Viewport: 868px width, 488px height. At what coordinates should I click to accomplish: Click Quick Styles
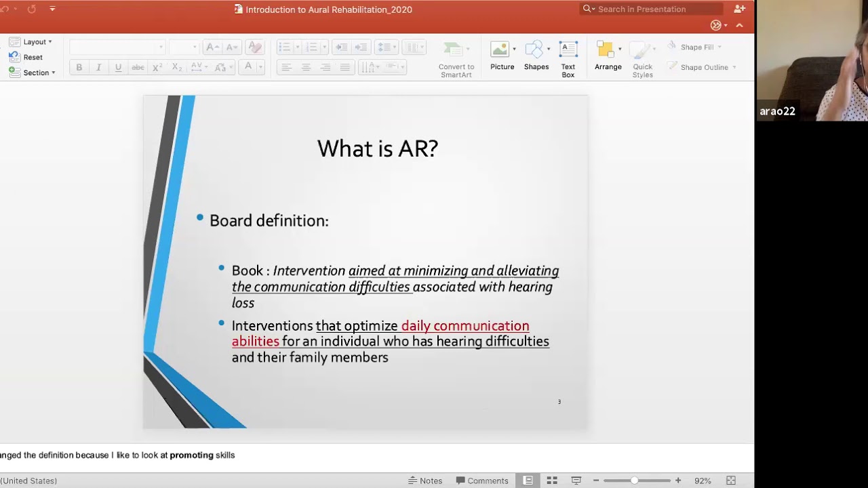pos(642,60)
